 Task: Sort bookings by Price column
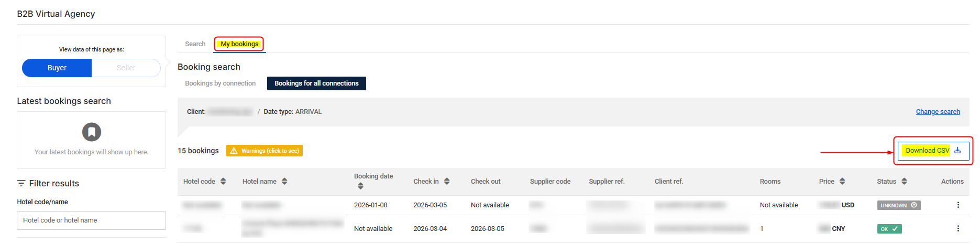point(842,182)
